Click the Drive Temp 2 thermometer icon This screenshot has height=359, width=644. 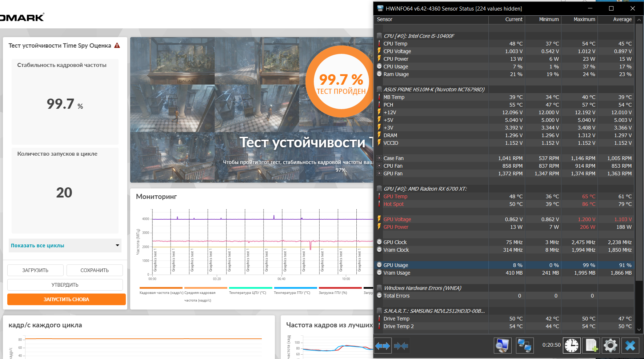(x=379, y=326)
